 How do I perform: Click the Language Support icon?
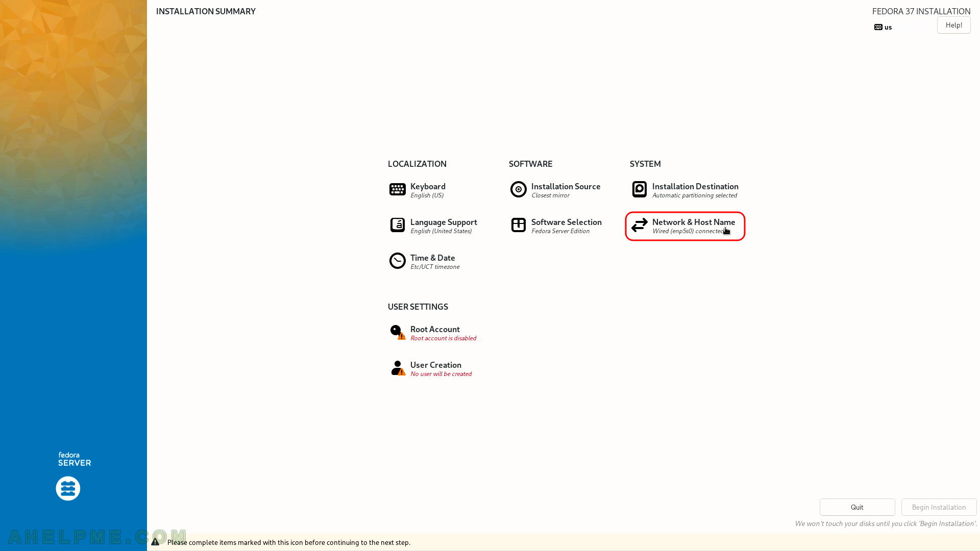397,225
